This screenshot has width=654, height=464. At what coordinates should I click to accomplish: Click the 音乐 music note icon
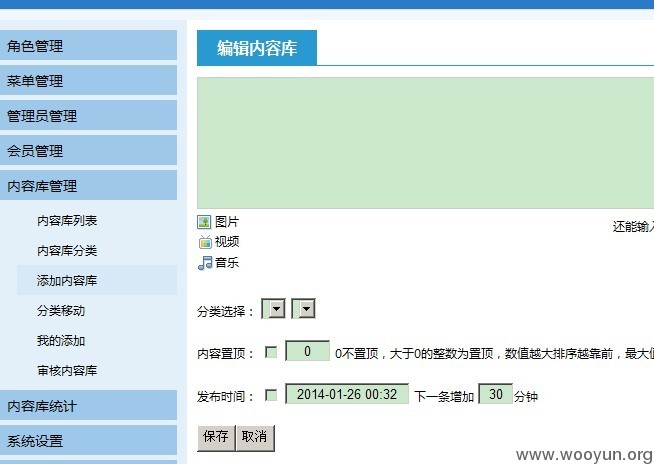click(205, 263)
